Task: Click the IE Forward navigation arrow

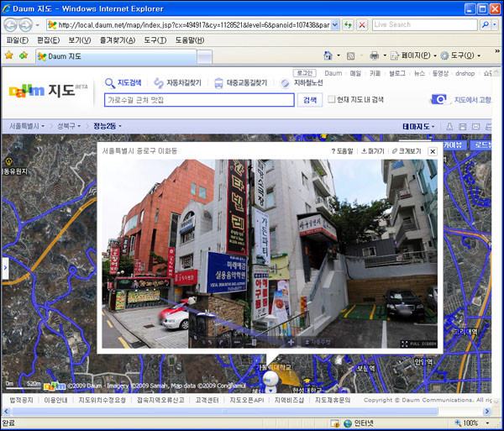Action: [25, 24]
